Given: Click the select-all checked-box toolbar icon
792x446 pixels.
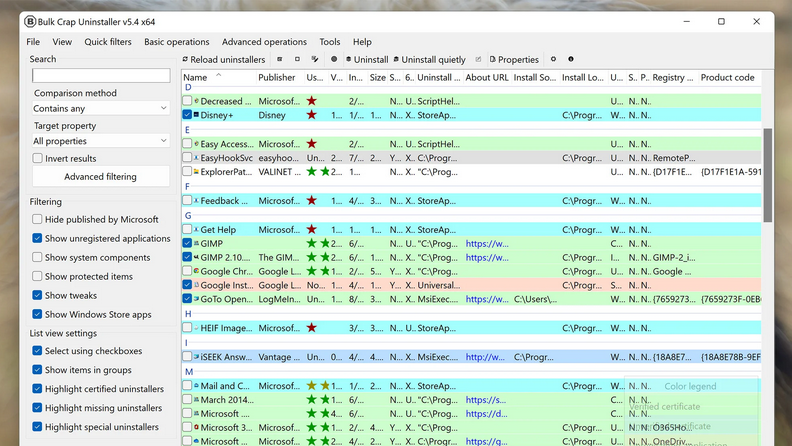Looking at the screenshot, I should click(x=280, y=59).
